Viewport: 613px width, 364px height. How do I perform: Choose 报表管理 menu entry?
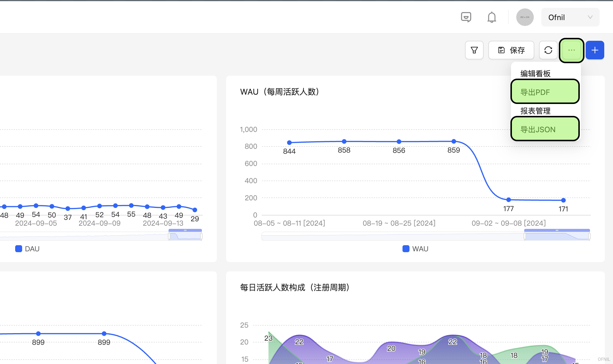(x=535, y=111)
